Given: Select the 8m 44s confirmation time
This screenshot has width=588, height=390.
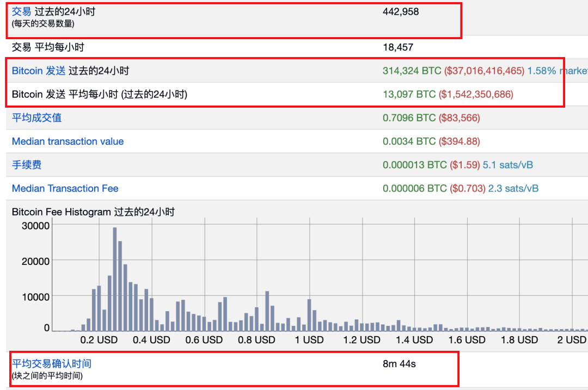Looking at the screenshot, I should coord(400,364).
